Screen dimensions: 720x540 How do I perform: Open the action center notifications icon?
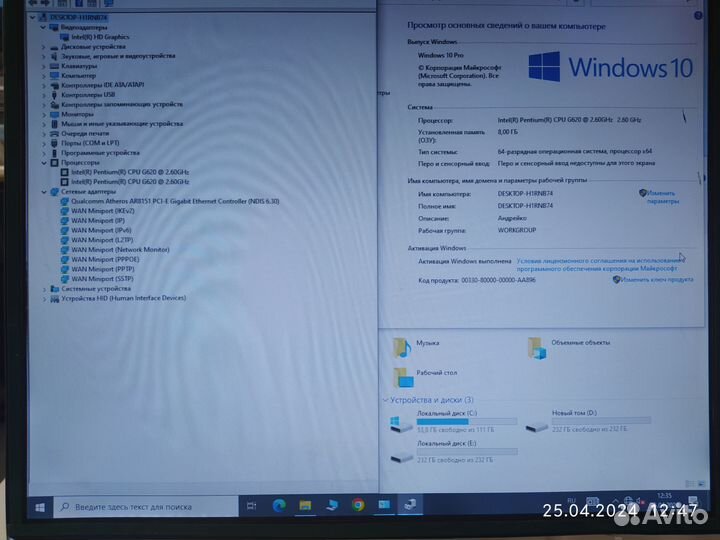(692, 501)
